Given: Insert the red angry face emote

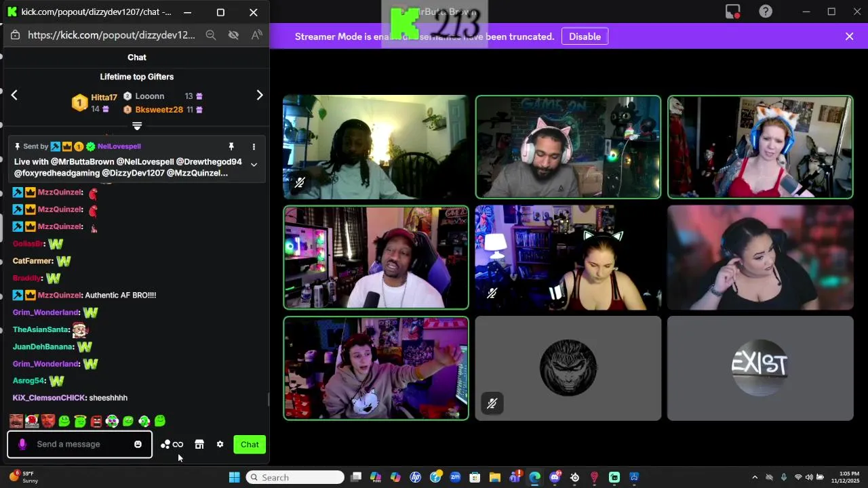Looking at the screenshot, I should coord(96,421).
